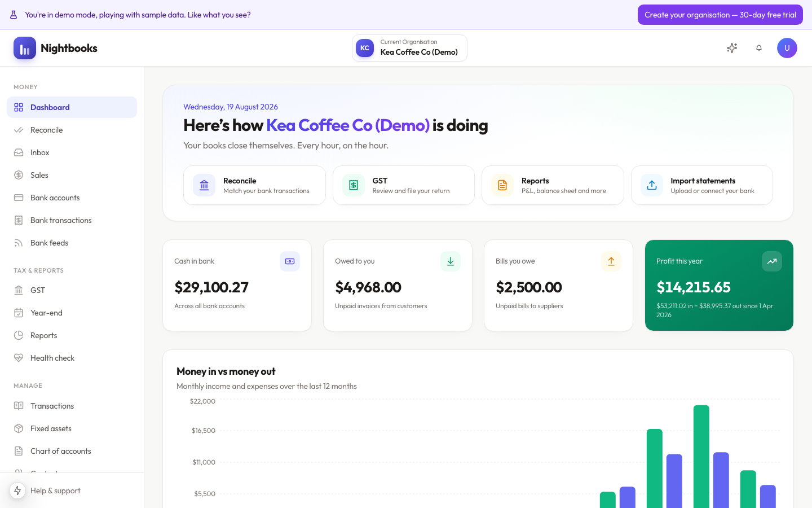
Task: Click the Bills you owe upload arrow icon
Action: pos(611,261)
